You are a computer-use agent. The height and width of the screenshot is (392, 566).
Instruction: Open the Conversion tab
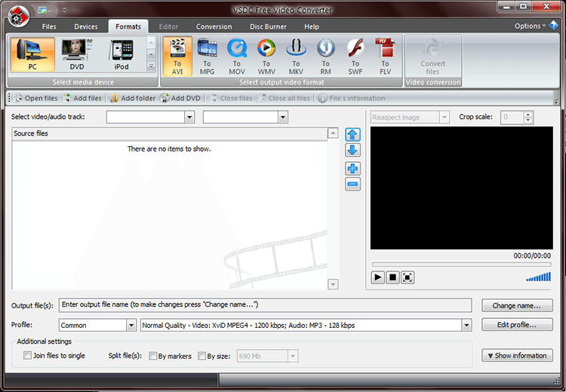point(214,26)
